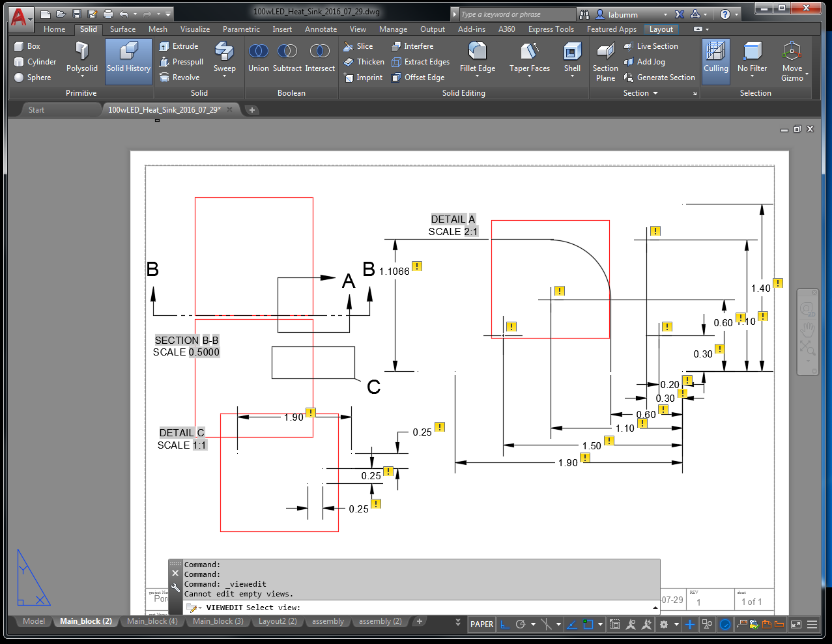Pick the Cylinder primitive
832x644 pixels.
35,62
